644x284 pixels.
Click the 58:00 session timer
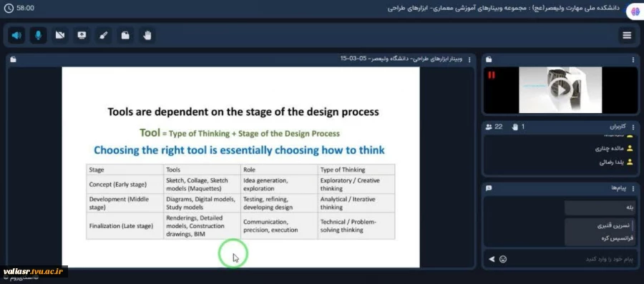[x=26, y=8]
